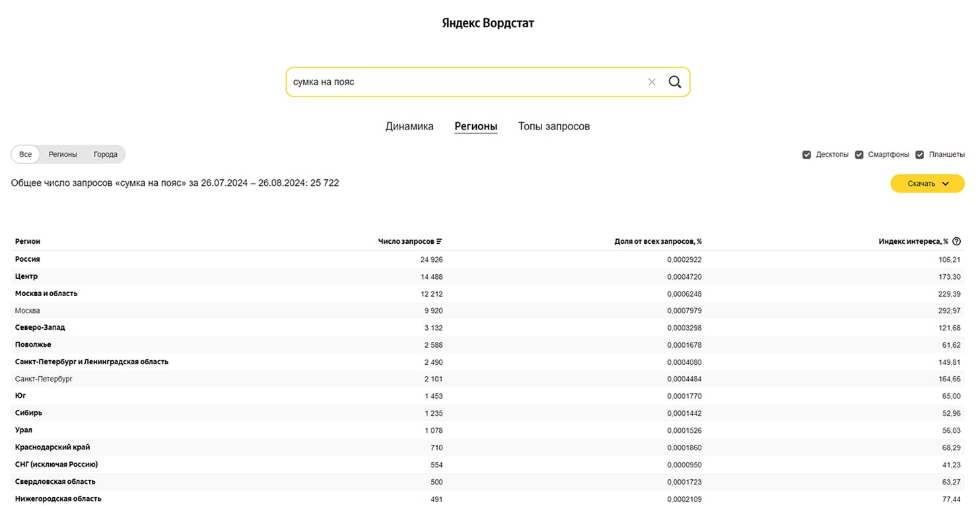Toggle the Смартфоны checkbox
The width and height of the screenshot is (980, 505).
[859, 155]
